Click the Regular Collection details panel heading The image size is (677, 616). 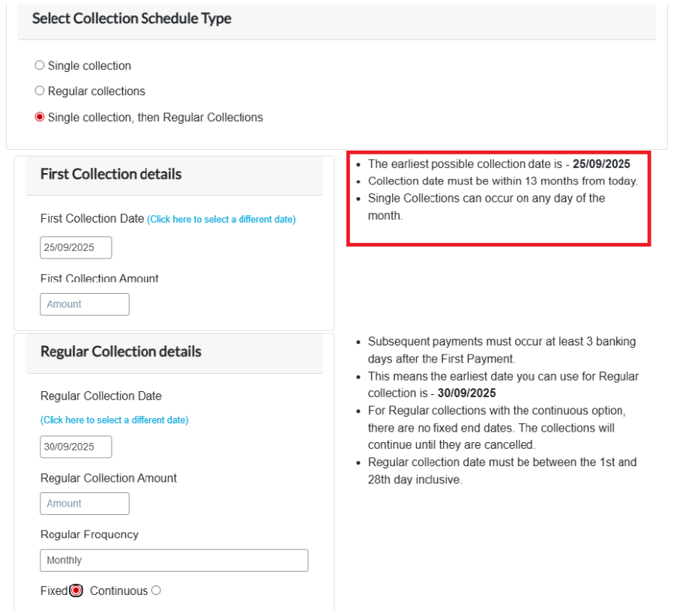(x=121, y=351)
